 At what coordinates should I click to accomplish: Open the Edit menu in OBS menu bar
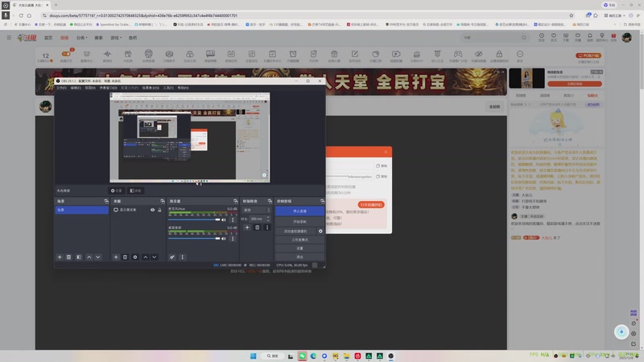(x=76, y=88)
